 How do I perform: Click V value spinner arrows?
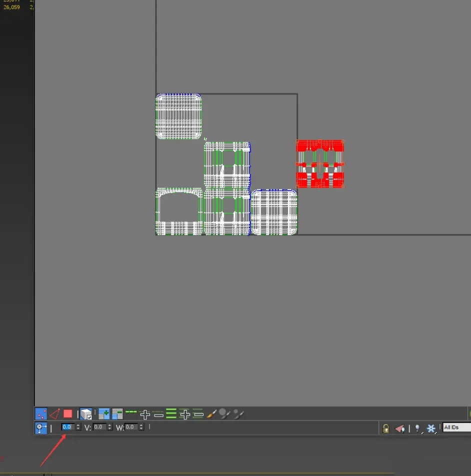coord(110,427)
